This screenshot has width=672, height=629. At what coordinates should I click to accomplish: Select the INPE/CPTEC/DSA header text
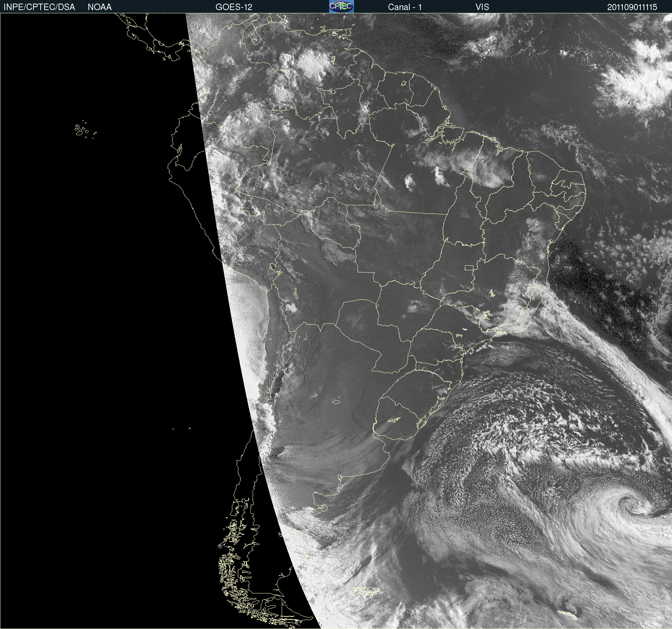pyautogui.click(x=39, y=7)
